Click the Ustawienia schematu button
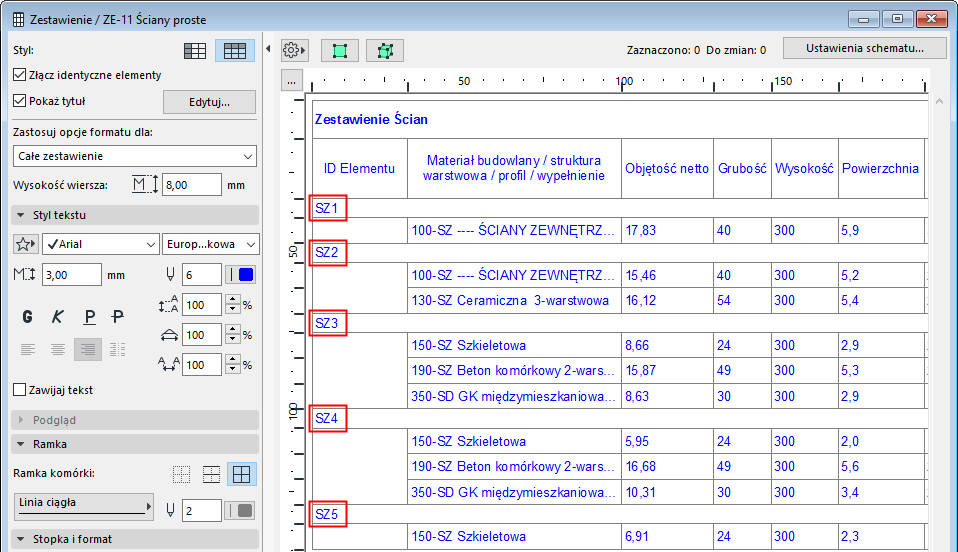Image resolution: width=958 pixels, height=552 pixels. click(864, 49)
